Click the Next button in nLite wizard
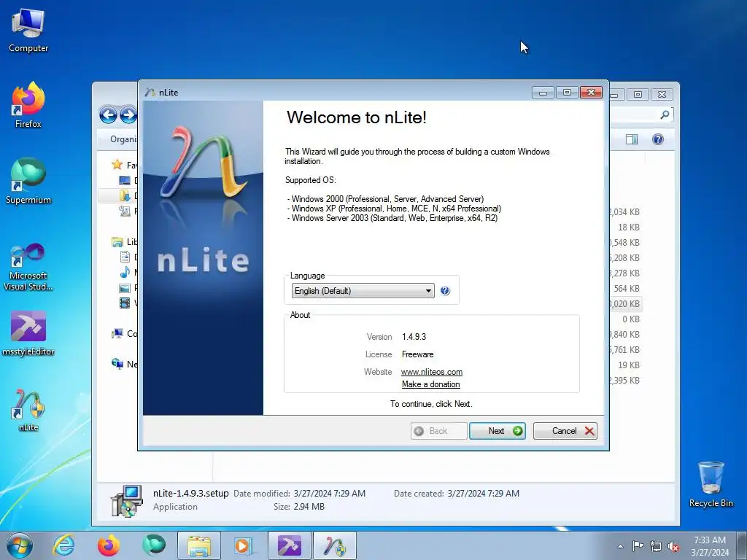The width and height of the screenshot is (747, 560). 498,431
